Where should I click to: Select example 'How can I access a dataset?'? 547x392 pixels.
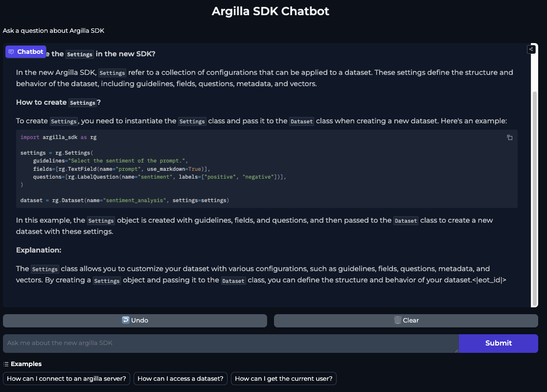[x=180, y=378]
